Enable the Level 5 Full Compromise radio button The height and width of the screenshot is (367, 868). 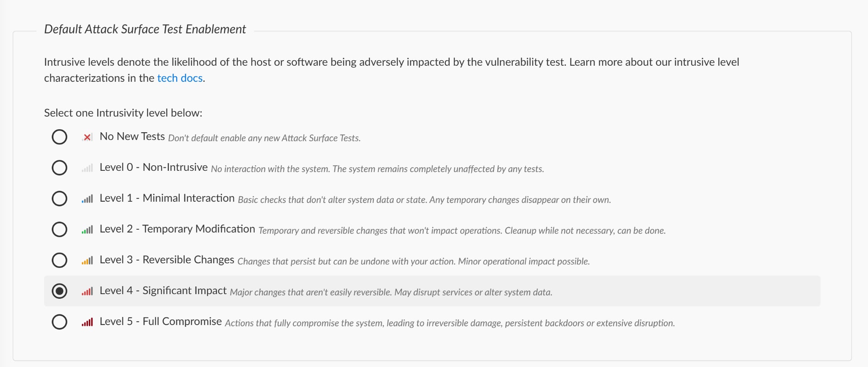(59, 322)
